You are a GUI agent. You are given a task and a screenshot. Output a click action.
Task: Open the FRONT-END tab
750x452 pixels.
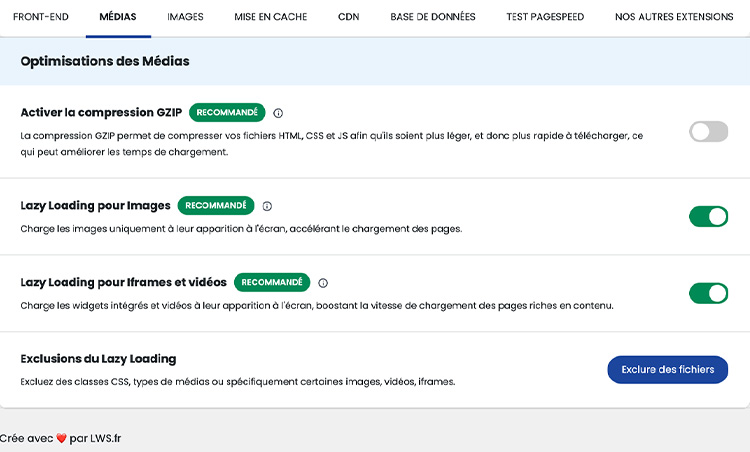pyautogui.click(x=41, y=17)
